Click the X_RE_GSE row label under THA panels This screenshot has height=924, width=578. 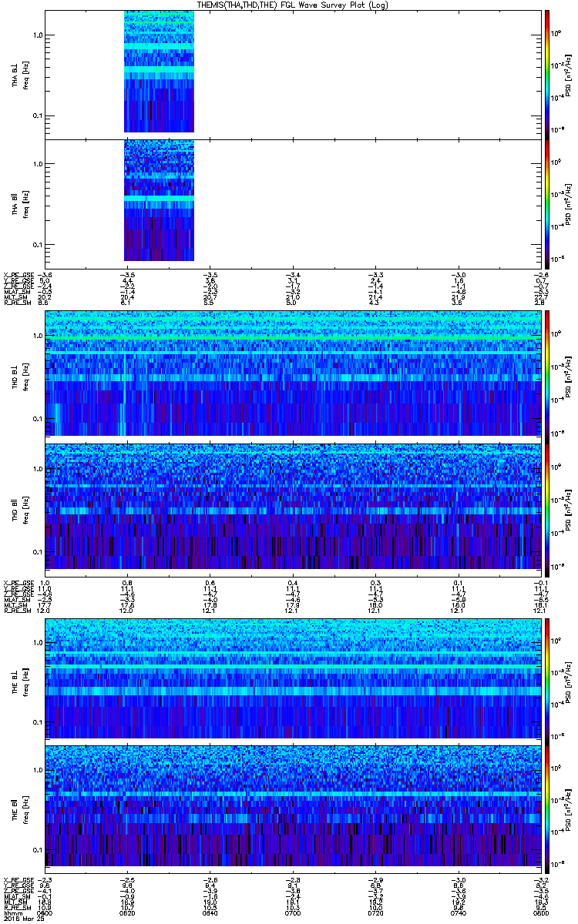18,275
